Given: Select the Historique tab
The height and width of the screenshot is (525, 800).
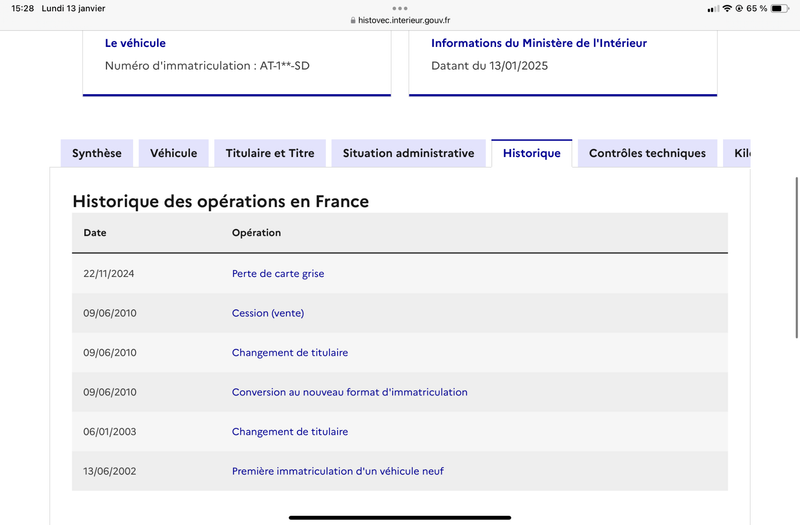Looking at the screenshot, I should coord(532,153).
